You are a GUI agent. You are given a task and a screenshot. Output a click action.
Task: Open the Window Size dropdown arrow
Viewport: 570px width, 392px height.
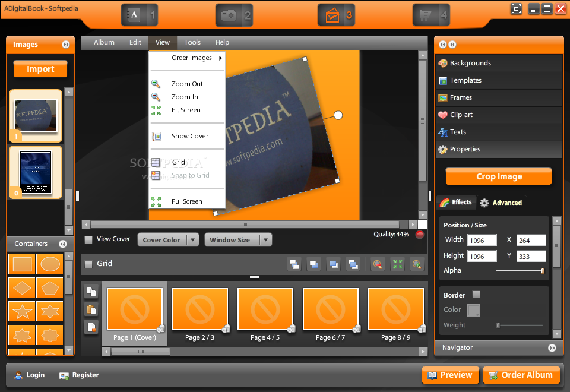pos(266,239)
